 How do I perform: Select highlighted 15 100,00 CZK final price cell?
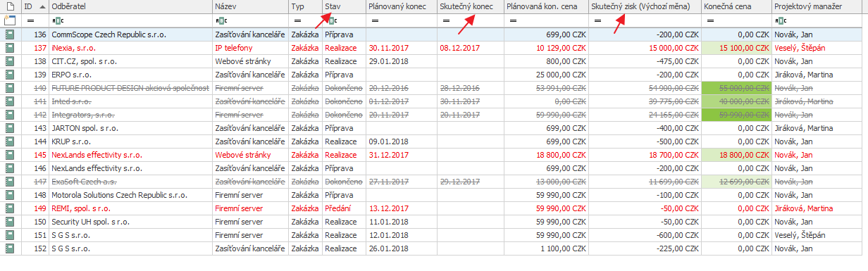pos(736,48)
